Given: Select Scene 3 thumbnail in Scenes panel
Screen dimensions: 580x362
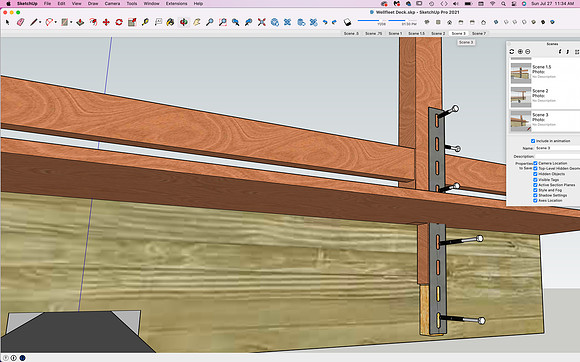Looking at the screenshot, I should pos(521,121).
